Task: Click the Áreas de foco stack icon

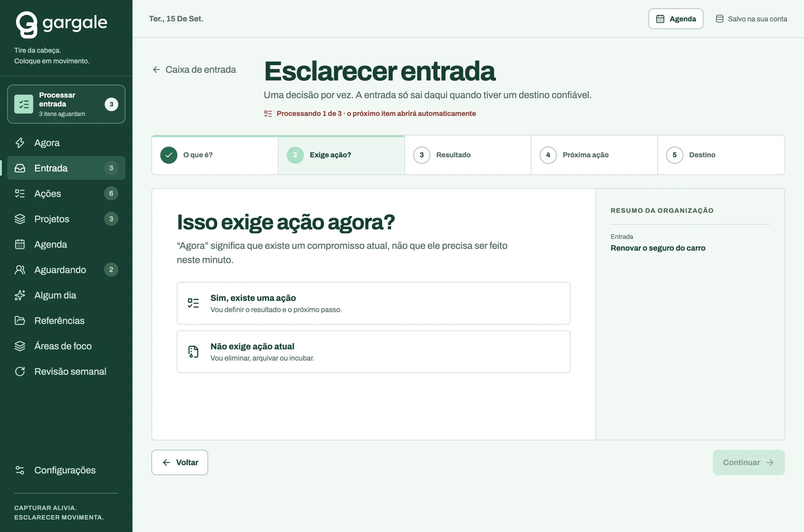Action: pyautogui.click(x=20, y=346)
